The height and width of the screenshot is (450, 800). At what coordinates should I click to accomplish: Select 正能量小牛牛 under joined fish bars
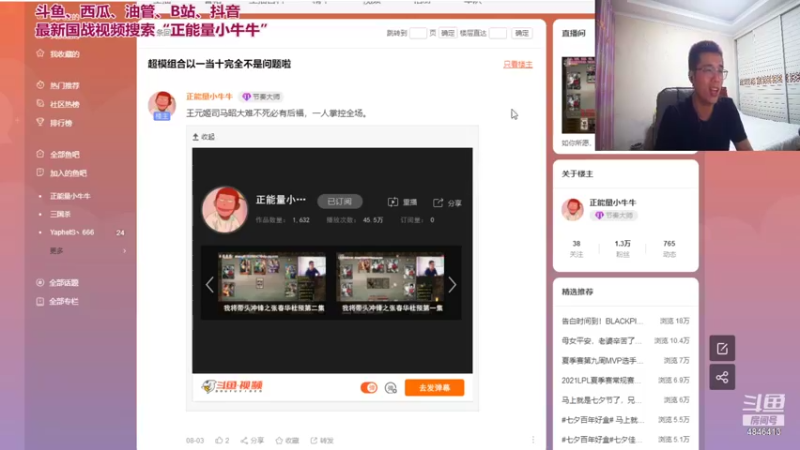[x=70, y=196]
